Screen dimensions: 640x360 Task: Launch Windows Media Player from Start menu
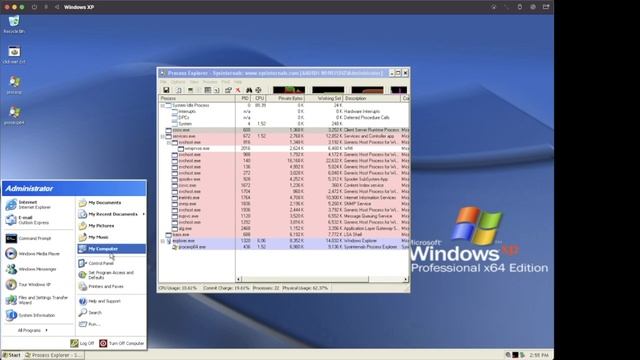32,253
